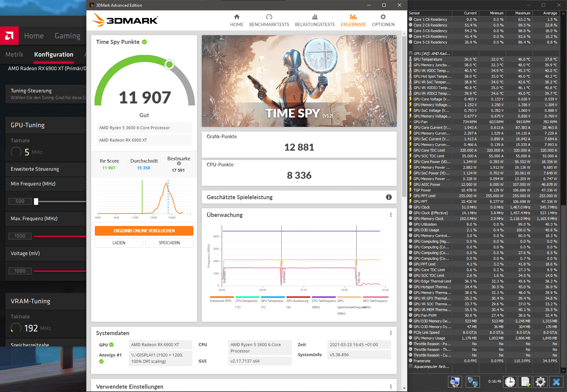Image resolution: width=567 pixels, height=392 pixels.
Task: Select Gaming tab in AMD Radeon Software
Action: tap(67, 36)
